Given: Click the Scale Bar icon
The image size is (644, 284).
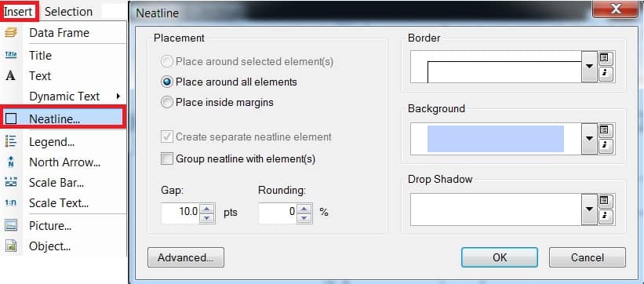Looking at the screenshot, I should [11, 183].
